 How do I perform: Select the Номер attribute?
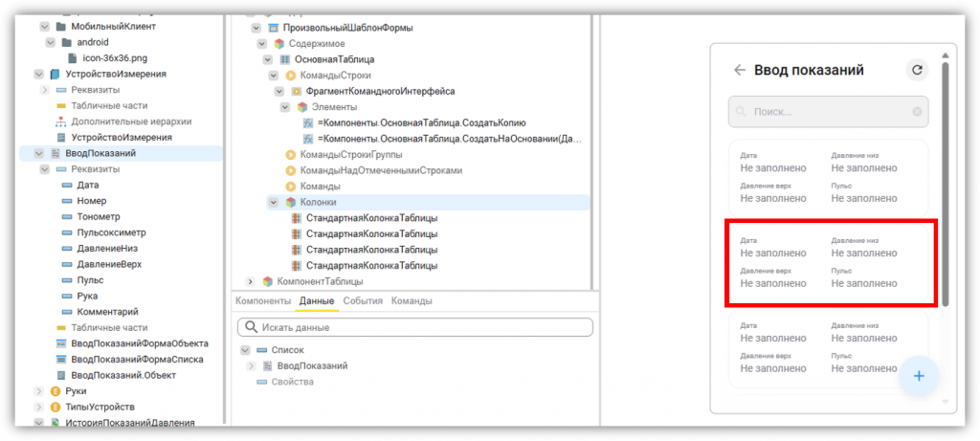tap(92, 201)
